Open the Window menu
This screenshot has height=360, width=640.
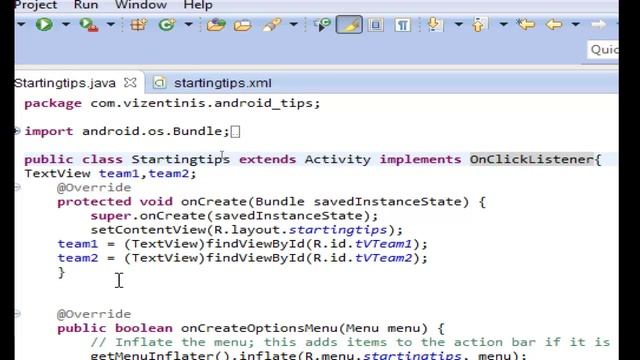pos(140,5)
